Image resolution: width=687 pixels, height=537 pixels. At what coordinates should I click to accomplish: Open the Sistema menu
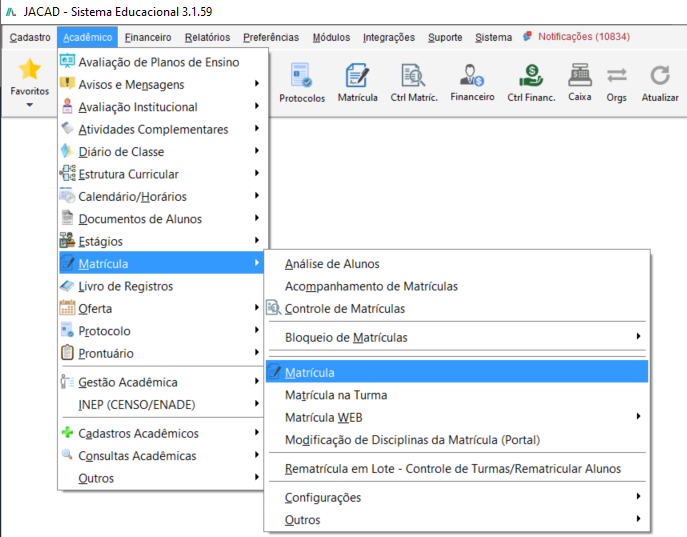click(x=493, y=37)
